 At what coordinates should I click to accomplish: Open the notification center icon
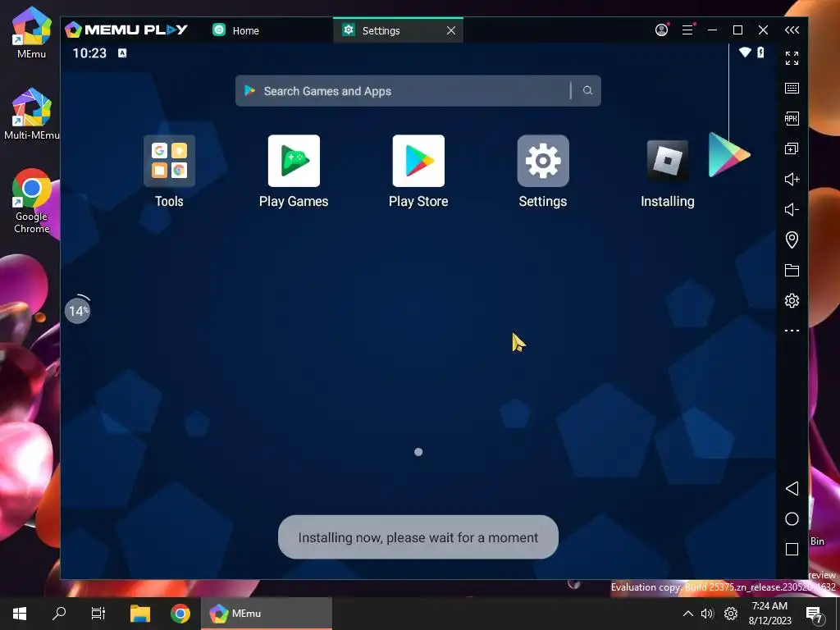coord(814,614)
